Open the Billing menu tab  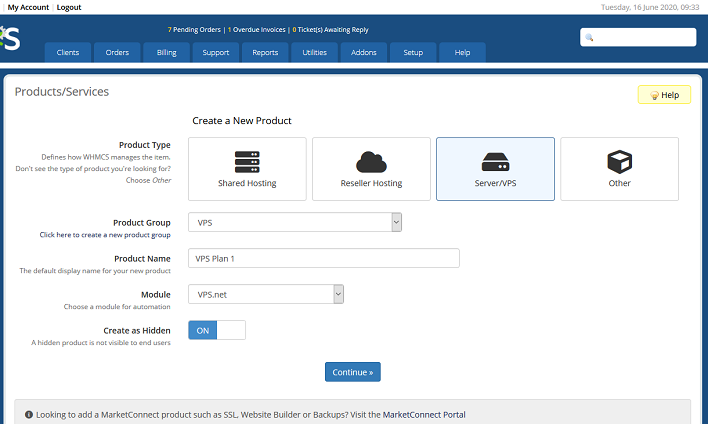(x=167, y=52)
